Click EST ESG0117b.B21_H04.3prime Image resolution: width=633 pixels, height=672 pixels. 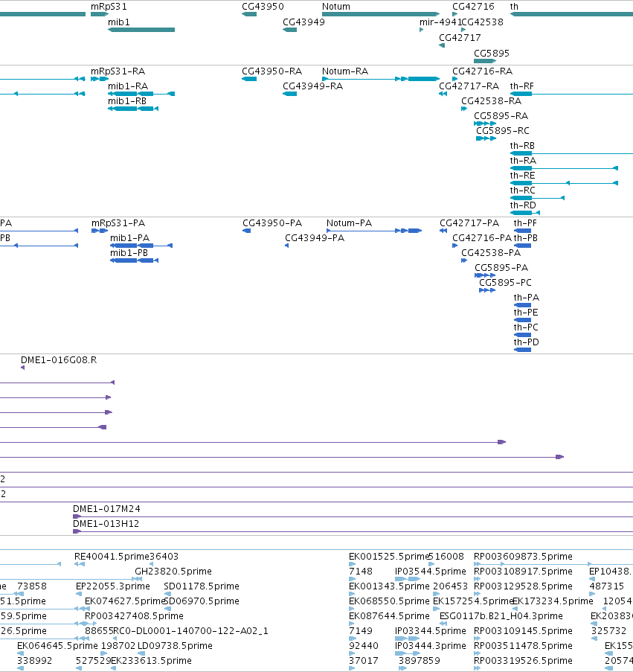444,624
